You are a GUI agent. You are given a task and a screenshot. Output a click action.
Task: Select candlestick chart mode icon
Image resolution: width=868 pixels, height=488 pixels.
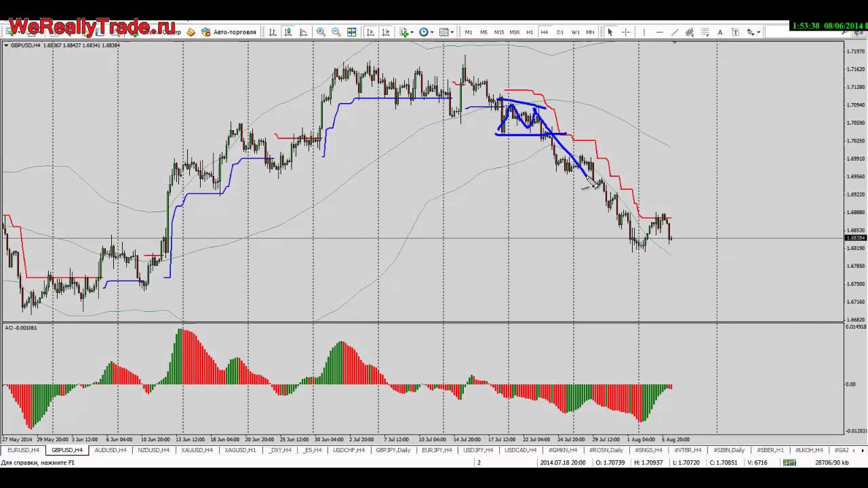pos(288,32)
